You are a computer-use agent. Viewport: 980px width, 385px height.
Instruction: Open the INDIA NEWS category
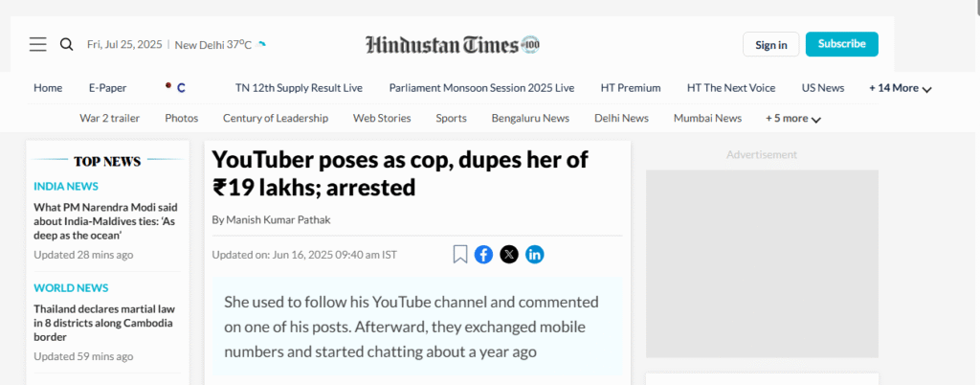[66, 186]
